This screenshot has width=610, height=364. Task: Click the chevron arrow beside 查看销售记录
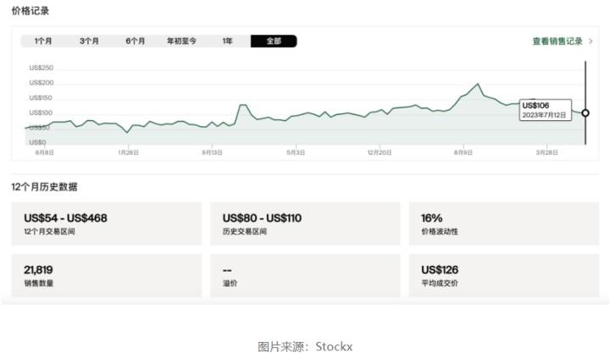point(591,41)
